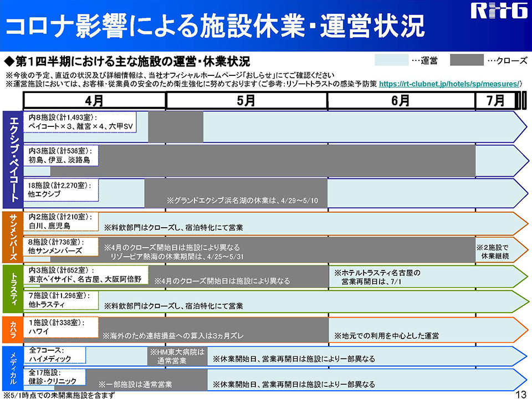Click the note ※一部施設は通常営業
Screen dimensions: 532x399
(135, 385)
